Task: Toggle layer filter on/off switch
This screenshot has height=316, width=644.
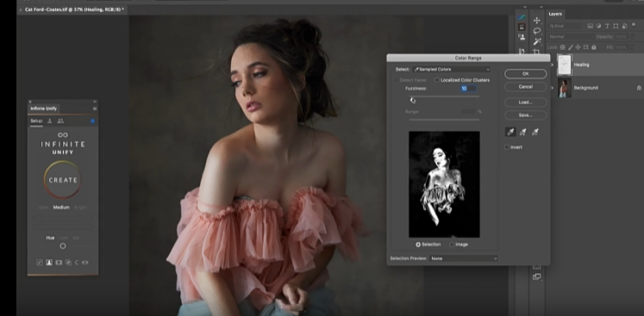Action: [x=634, y=25]
